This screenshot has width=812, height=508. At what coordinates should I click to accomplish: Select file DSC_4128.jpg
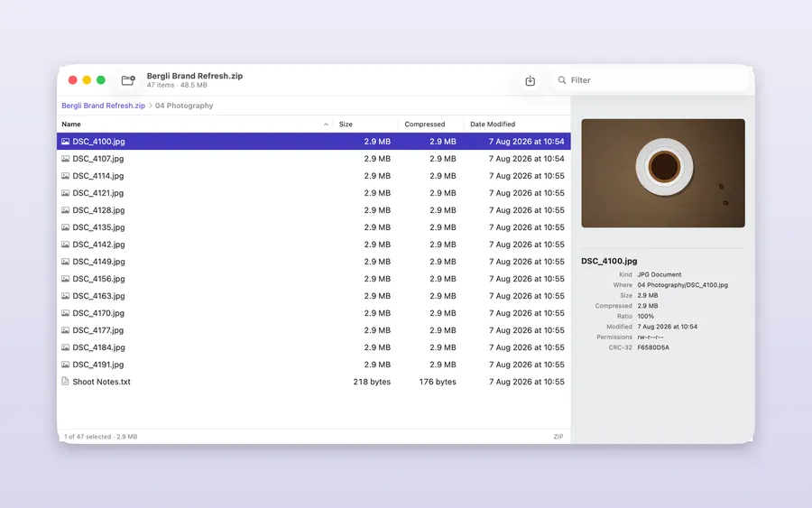pyautogui.click(x=314, y=209)
